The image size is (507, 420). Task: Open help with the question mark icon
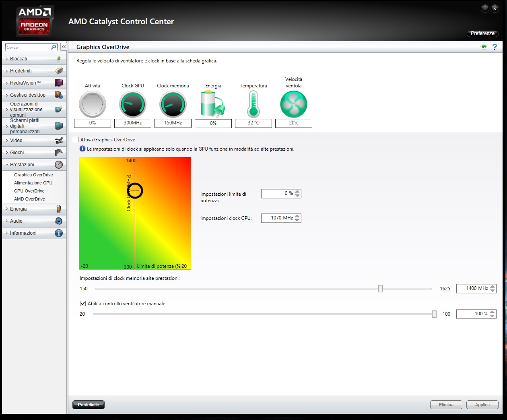tap(495, 47)
